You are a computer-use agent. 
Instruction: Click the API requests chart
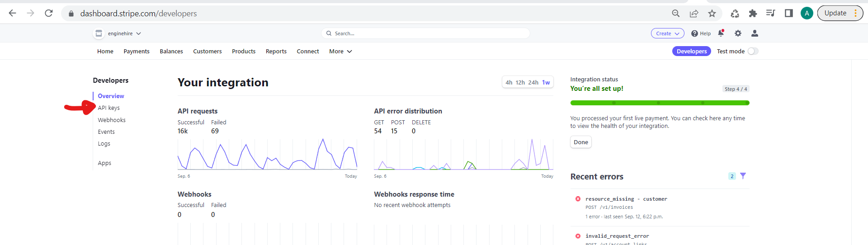[x=267, y=154]
